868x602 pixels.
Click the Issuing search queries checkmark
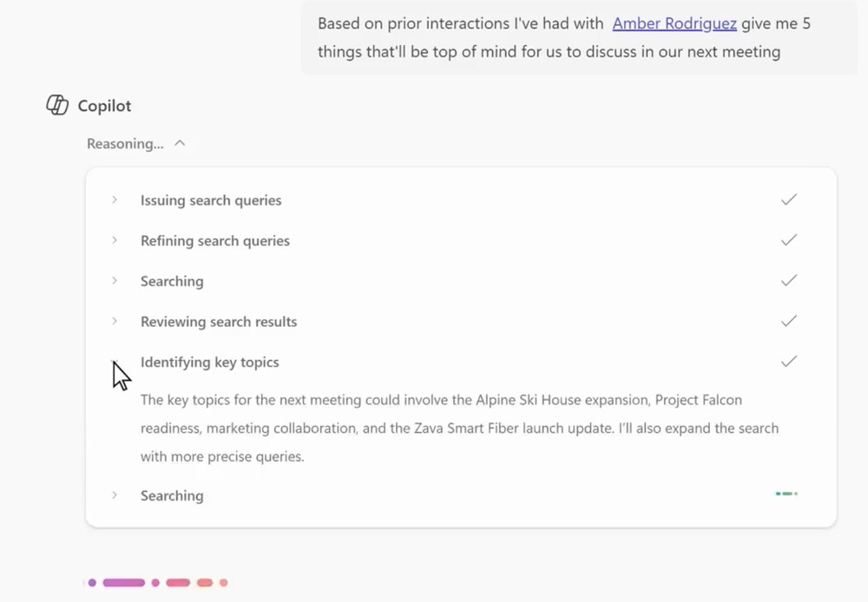[789, 200]
